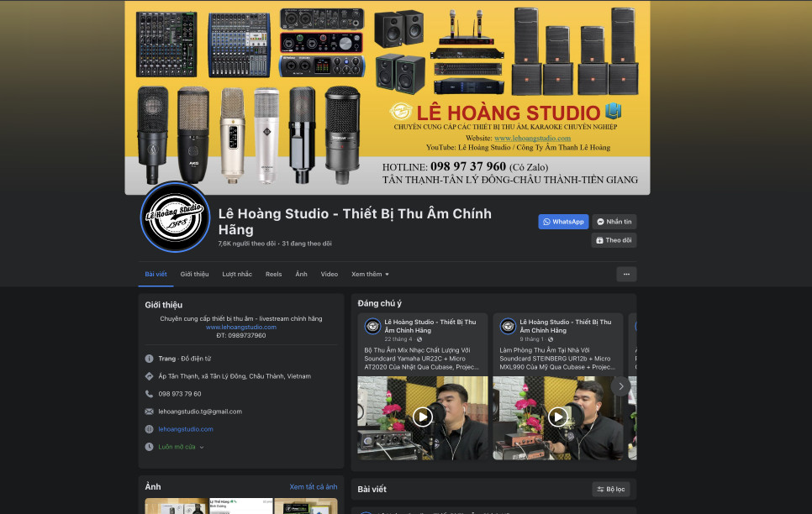Screen dimensions: 812x514
Task: Click the 7,6K người theo dõi followers count
Action: click(x=246, y=244)
